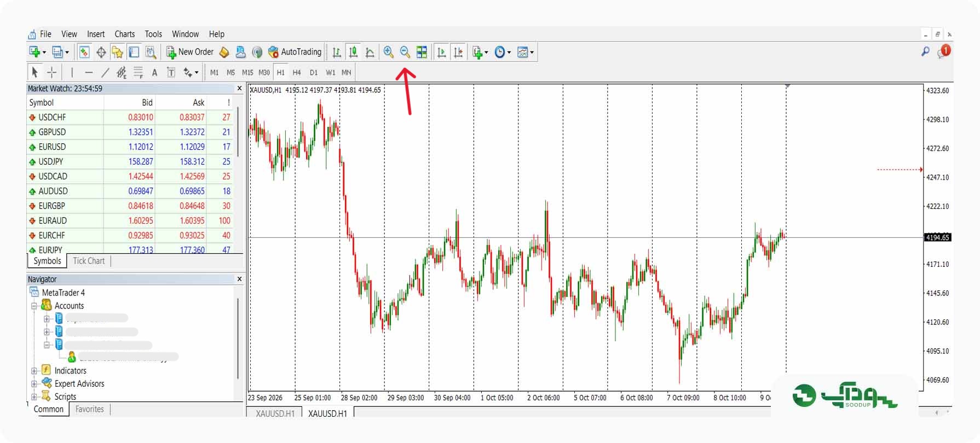The height and width of the screenshot is (443, 980).
Task: Draw a trendline with line tool
Action: 105,72
